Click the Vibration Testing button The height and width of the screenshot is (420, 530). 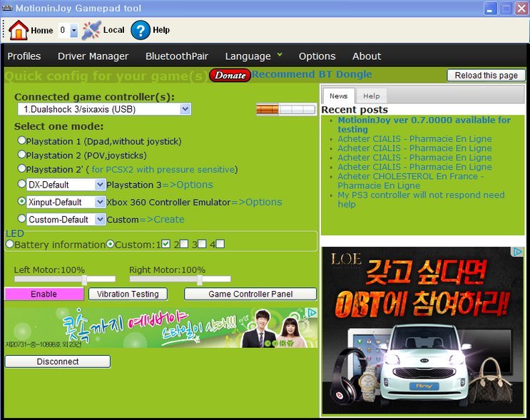(x=128, y=294)
